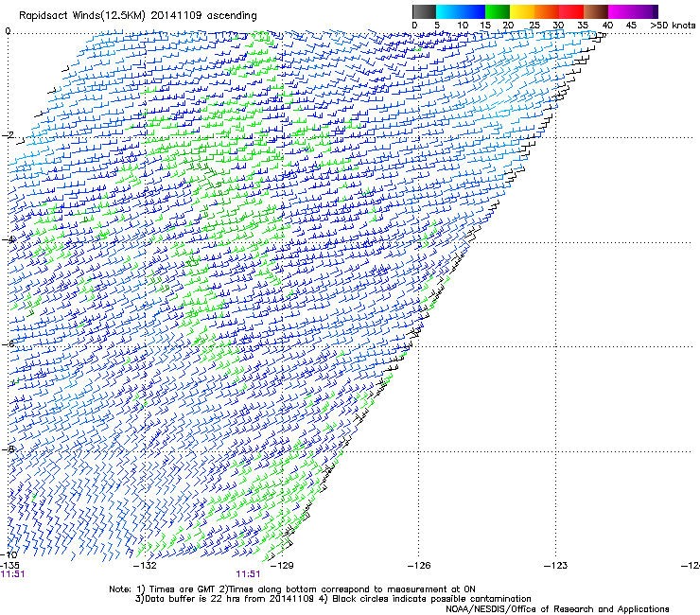
Task: Click the title 'Rapidscat Winds(12.5KM) 20141109 ascending'
Action: coord(138,16)
